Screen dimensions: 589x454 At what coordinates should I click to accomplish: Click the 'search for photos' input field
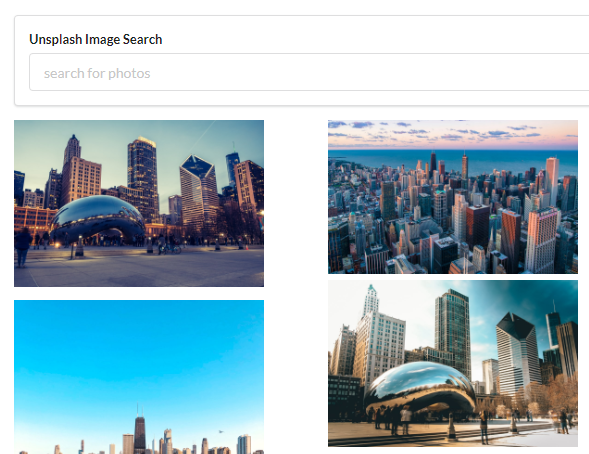309,72
